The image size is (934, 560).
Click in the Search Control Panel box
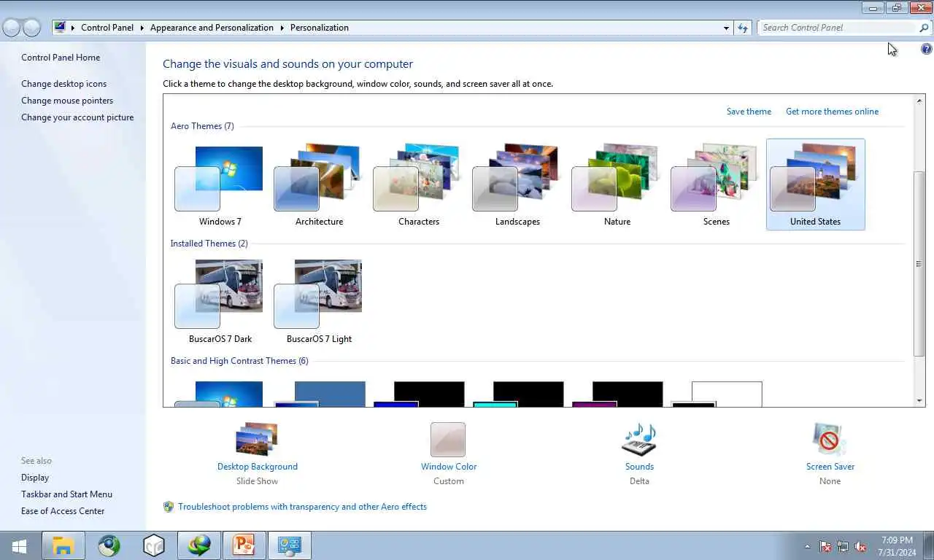838,28
